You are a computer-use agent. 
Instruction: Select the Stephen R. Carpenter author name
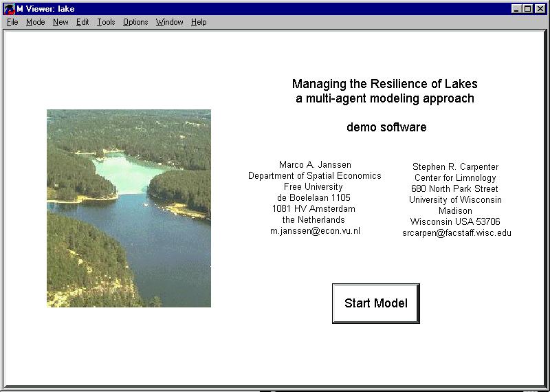point(455,167)
